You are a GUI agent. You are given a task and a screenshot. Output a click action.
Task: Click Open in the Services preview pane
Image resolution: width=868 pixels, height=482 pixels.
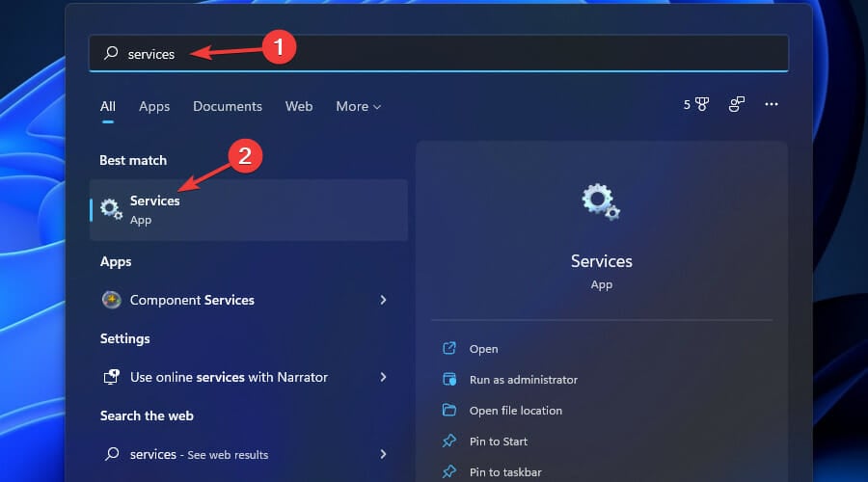click(483, 349)
